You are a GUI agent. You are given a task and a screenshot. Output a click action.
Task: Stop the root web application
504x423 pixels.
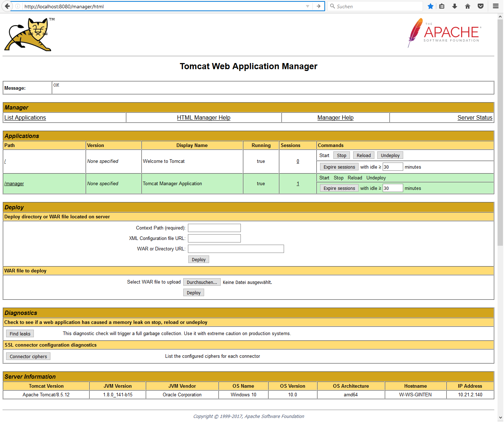click(341, 155)
